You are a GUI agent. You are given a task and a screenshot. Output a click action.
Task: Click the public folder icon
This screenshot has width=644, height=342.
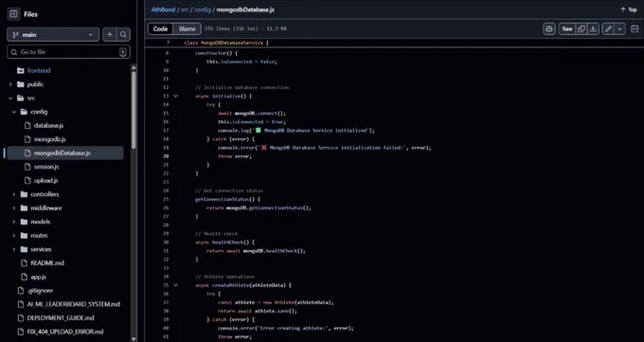pyautogui.click(x=21, y=84)
